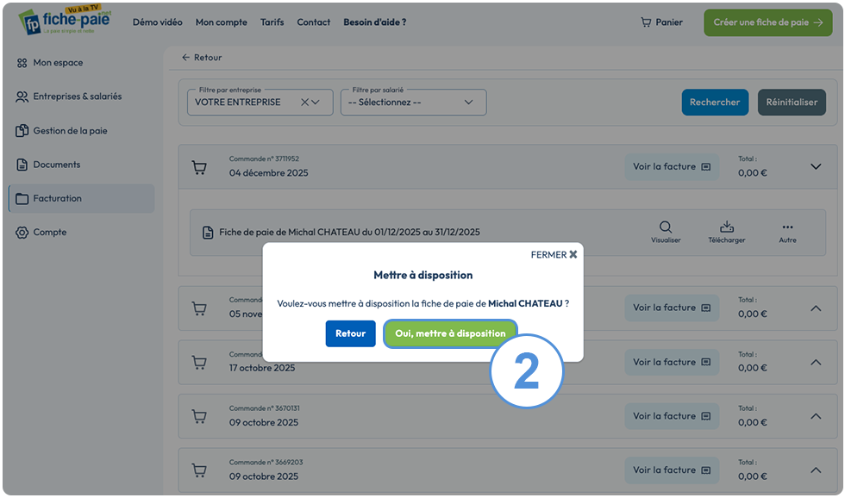Click cart icon of 04 décembre 2025 order
Viewport: 845px width, 504px height.
click(199, 167)
